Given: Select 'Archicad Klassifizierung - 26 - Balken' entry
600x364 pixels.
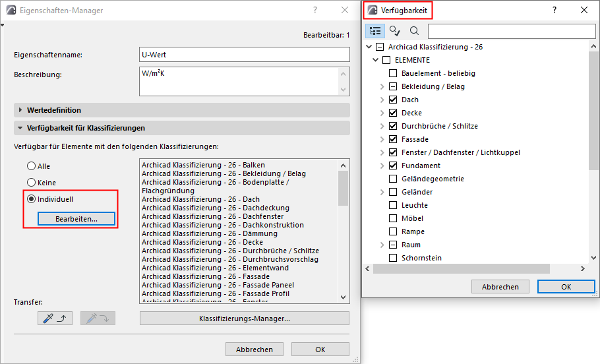Looking at the screenshot, I should pyautogui.click(x=203, y=165).
